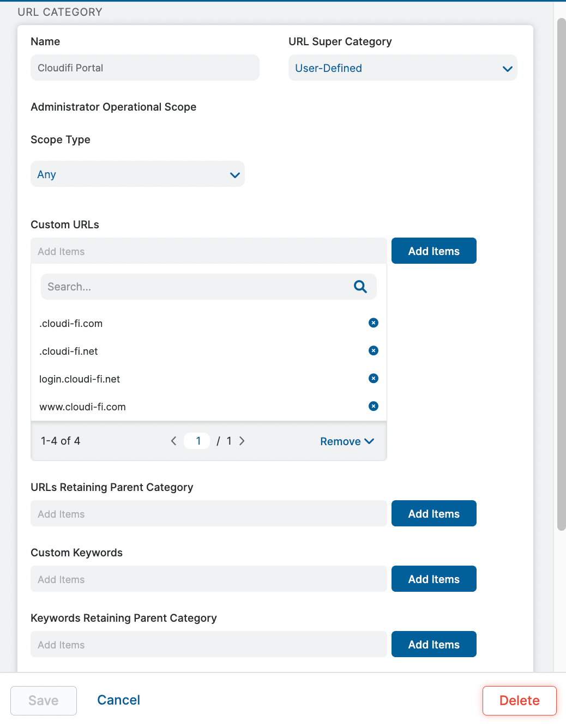Select the www.cloudi-fi.com URL text

(82, 407)
